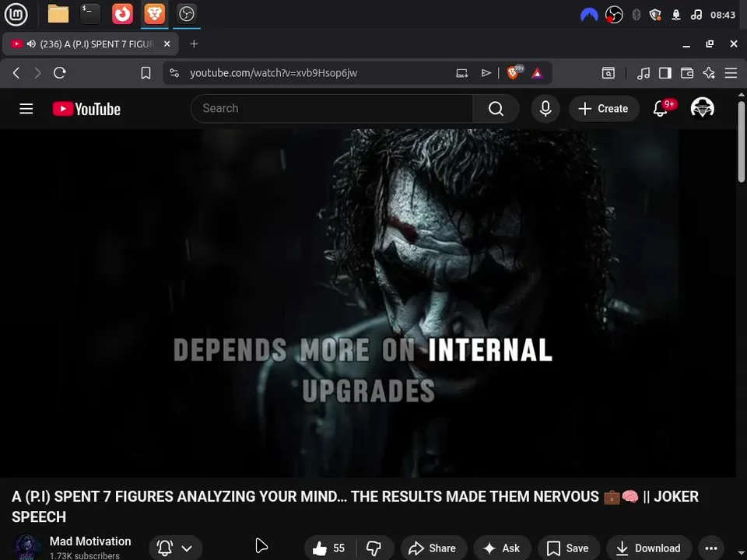Open the OBS tray indicator

(x=614, y=16)
